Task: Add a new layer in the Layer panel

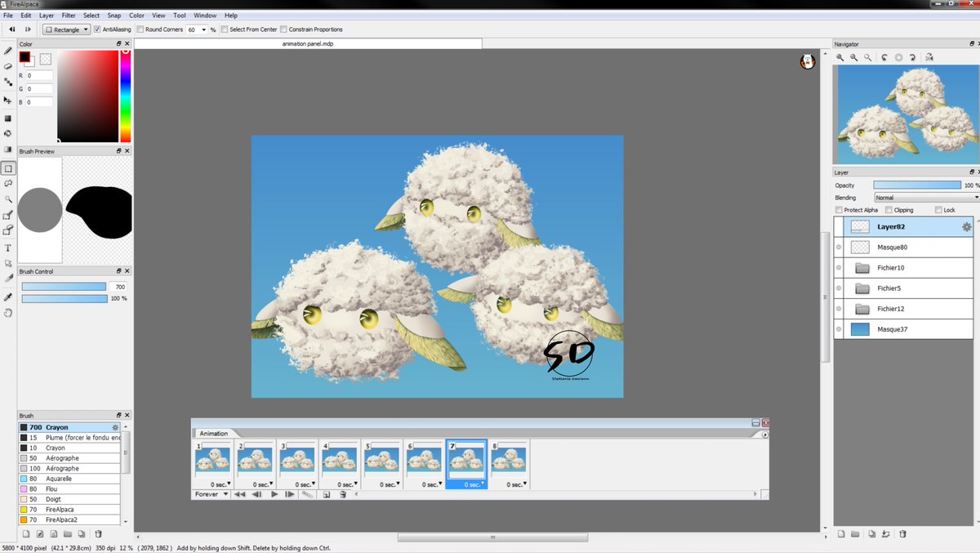Action: pos(840,534)
